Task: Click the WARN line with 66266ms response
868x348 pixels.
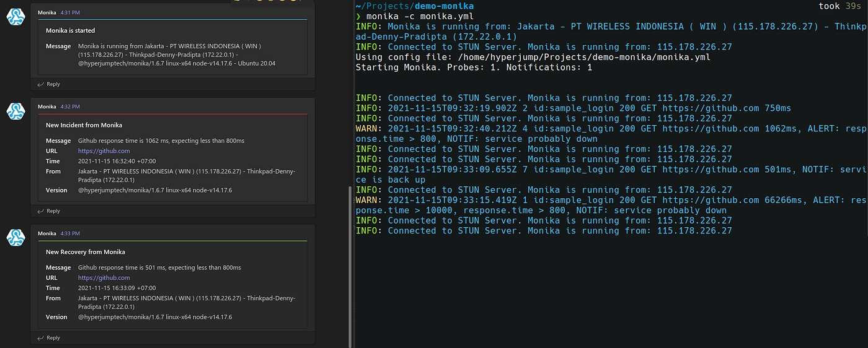Action: (611, 205)
